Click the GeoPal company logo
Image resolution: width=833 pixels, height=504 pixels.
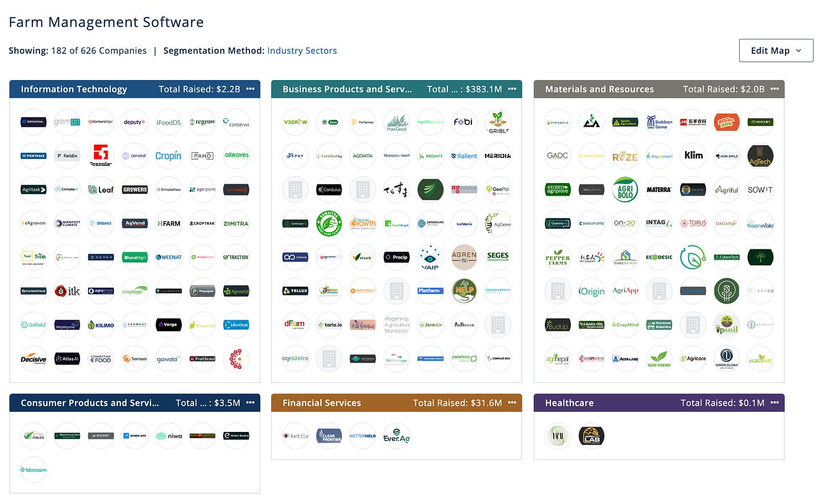[x=498, y=189]
